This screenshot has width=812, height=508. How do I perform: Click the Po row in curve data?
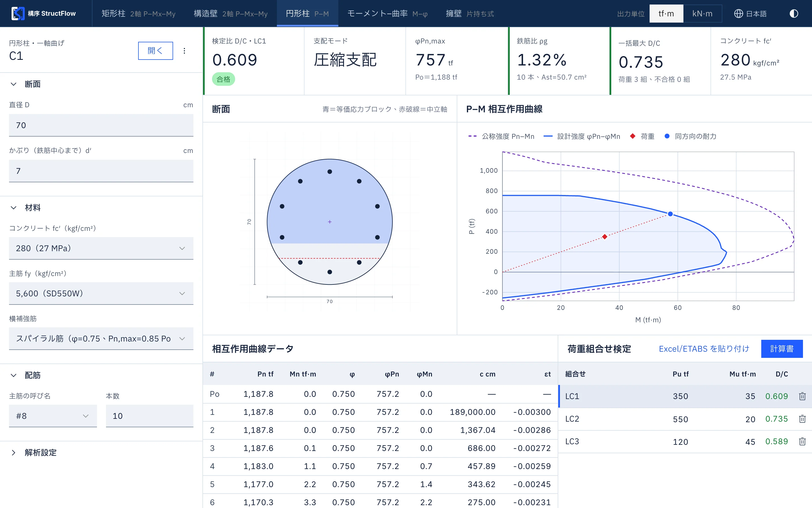tap(380, 394)
